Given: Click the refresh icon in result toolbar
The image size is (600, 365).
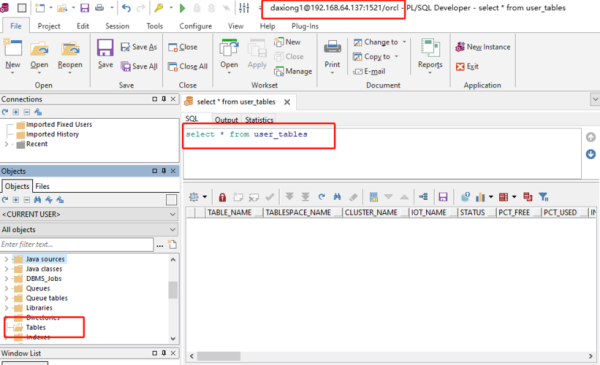Looking at the screenshot, I should click(321, 197).
